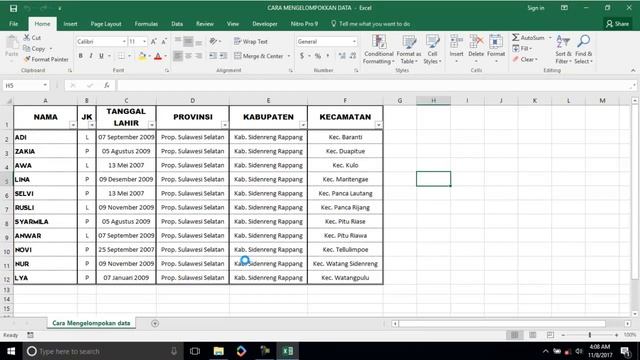The height and width of the screenshot is (360, 640).
Task: Select the Cara Mengelompokan data sheet tab
Action: [x=91, y=323]
